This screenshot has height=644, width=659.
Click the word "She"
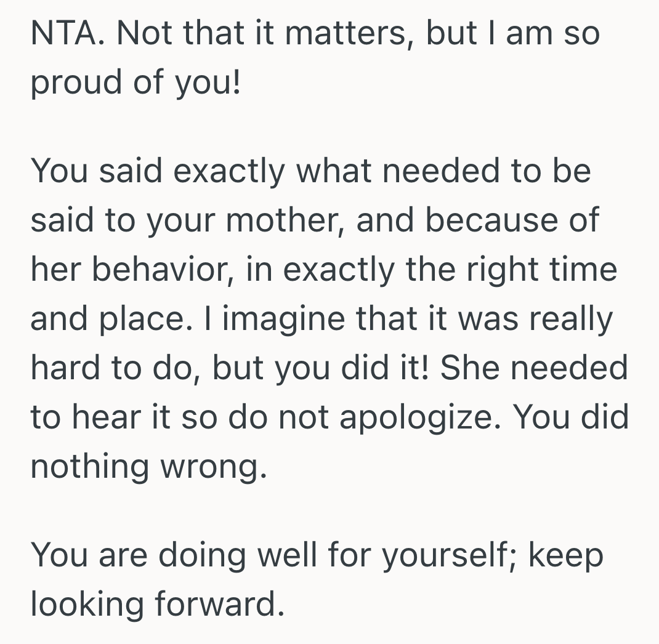(471, 368)
